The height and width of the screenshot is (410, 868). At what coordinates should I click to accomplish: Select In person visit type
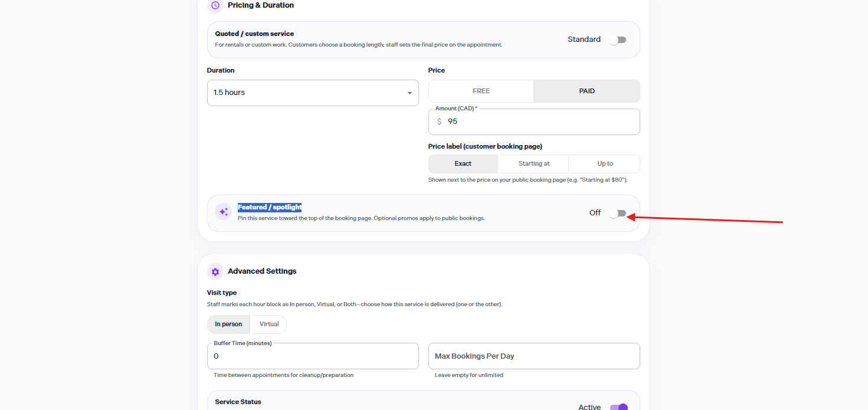[x=228, y=324]
